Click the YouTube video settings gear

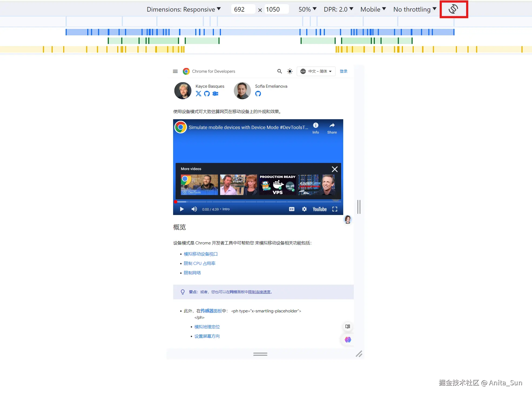[304, 209]
